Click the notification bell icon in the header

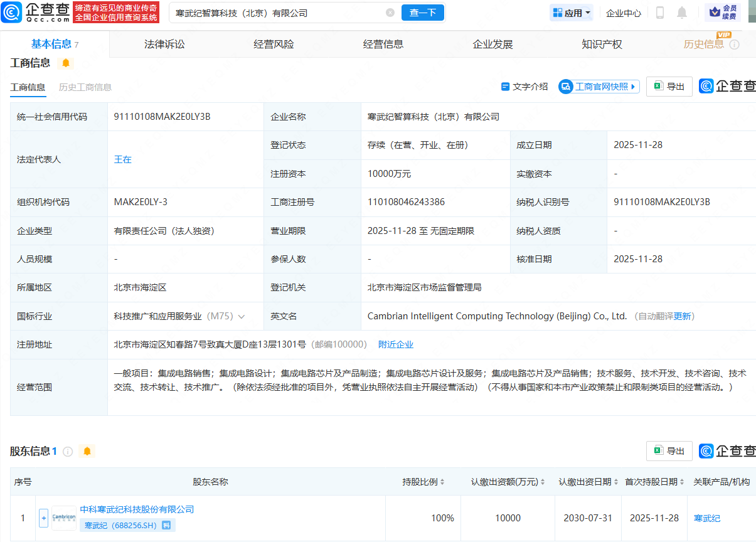tap(681, 12)
